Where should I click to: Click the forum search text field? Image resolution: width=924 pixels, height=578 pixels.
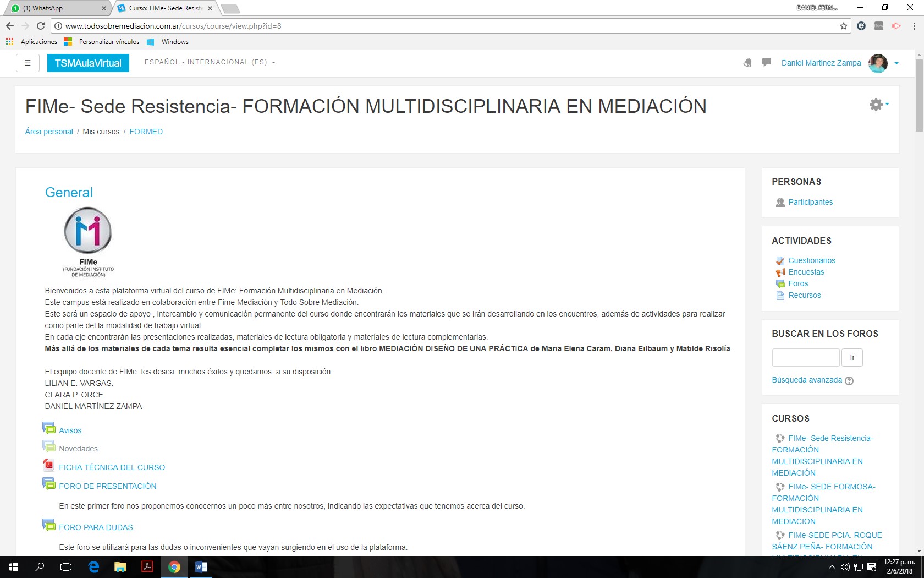[x=805, y=357]
